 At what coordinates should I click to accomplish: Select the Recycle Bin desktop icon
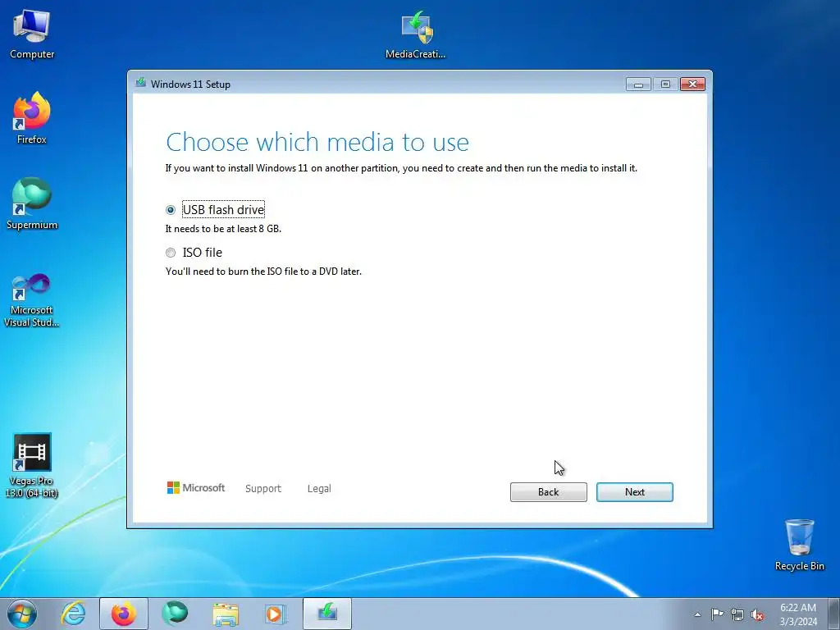(799, 545)
